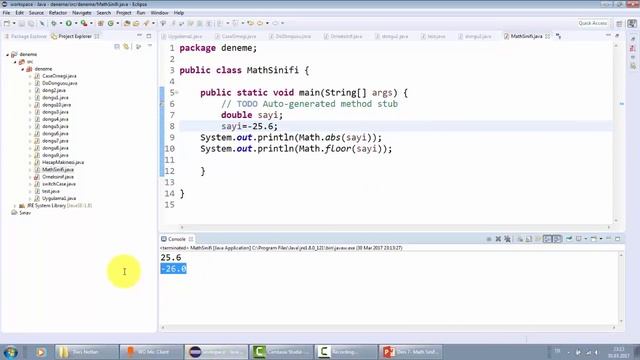Open the Window menu
640x360 pixels.
tap(159, 13)
